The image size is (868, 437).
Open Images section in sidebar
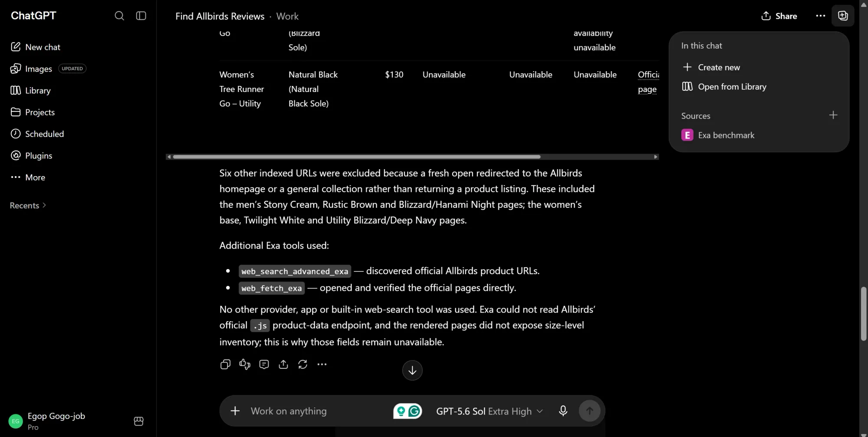coord(31,69)
